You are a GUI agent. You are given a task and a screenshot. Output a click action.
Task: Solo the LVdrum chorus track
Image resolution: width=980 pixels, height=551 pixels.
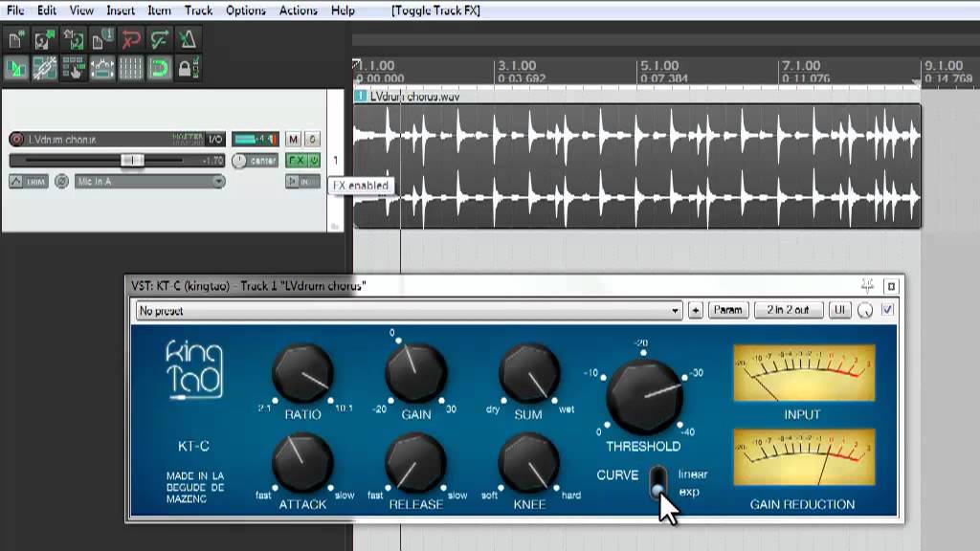tap(313, 140)
